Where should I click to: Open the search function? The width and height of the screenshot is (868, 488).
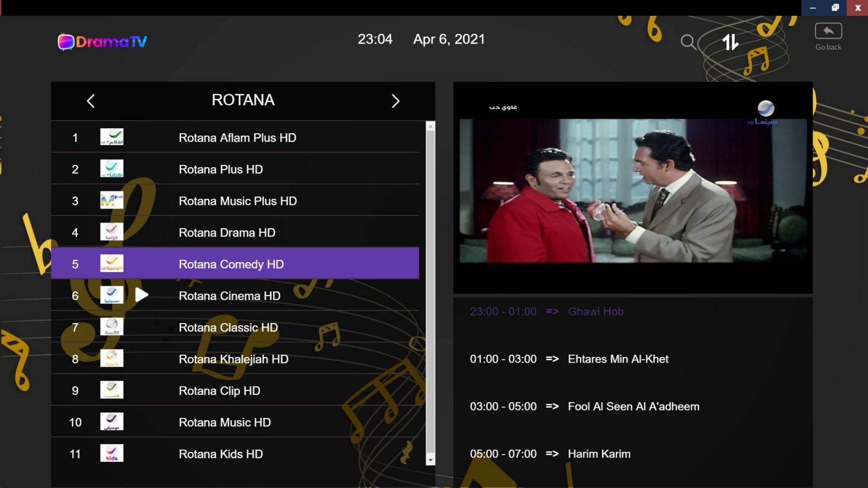(688, 42)
